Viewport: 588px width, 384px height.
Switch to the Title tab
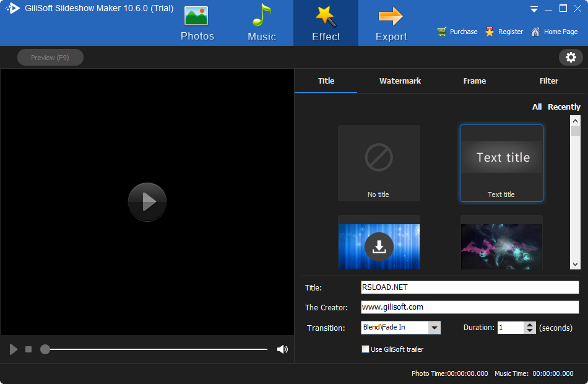(x=326, y=81)
